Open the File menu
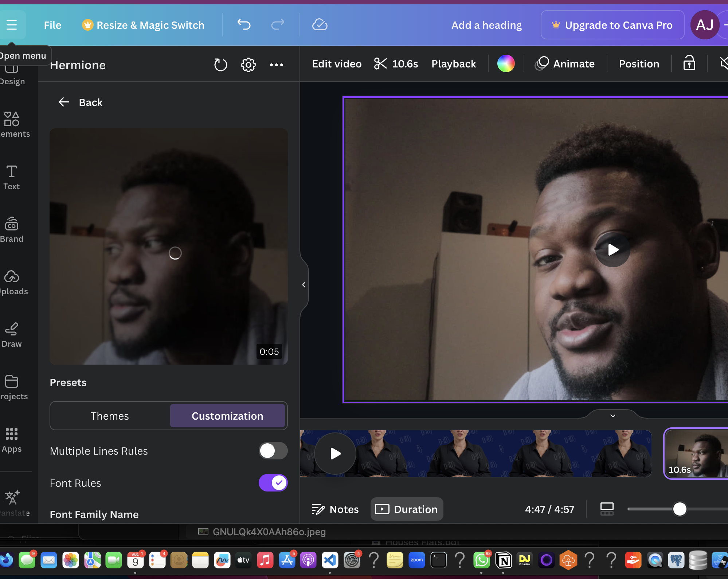This screenshot has width=728, height=579. (x=52, y=25)
